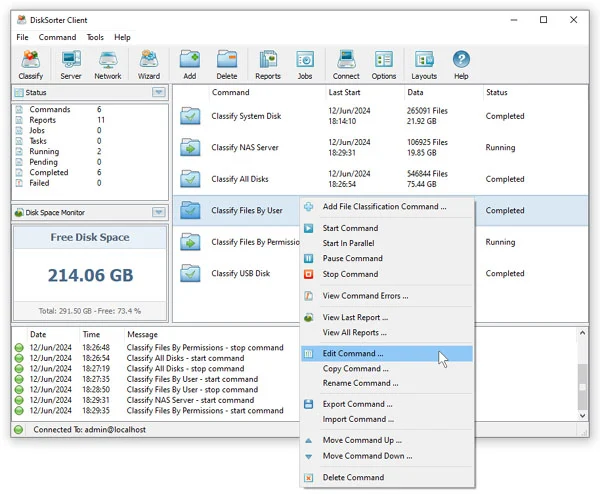Viewport: 600px width, 494px height.
Task: Choose Add File Classification Command
Action: point(387,207)
